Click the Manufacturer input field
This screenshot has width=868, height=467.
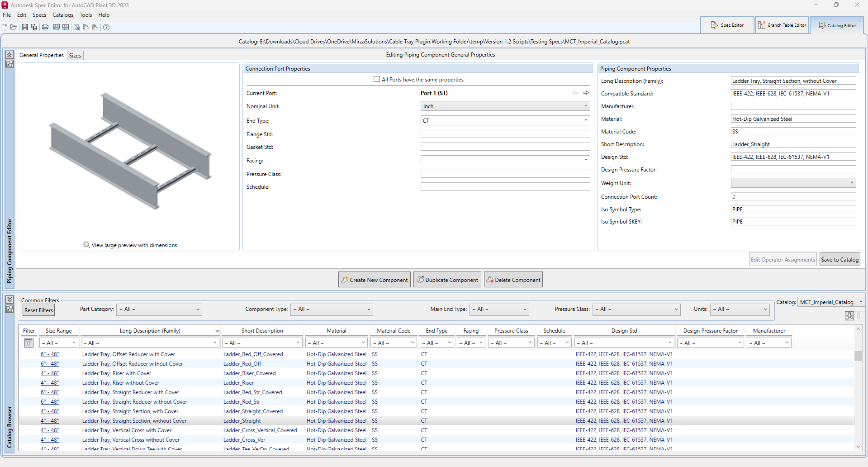(x=793, y=106)
